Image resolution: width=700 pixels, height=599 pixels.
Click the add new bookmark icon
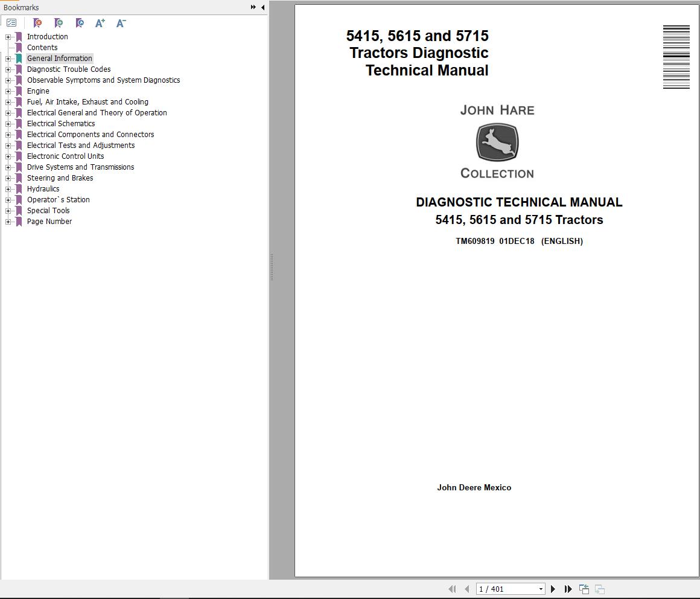59,23
